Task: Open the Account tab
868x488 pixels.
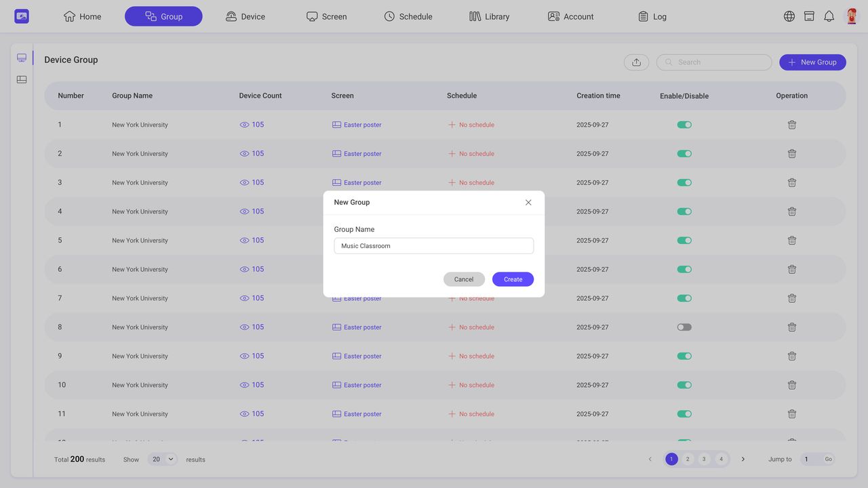Action: pyautogui.click(x=570, y=16)
